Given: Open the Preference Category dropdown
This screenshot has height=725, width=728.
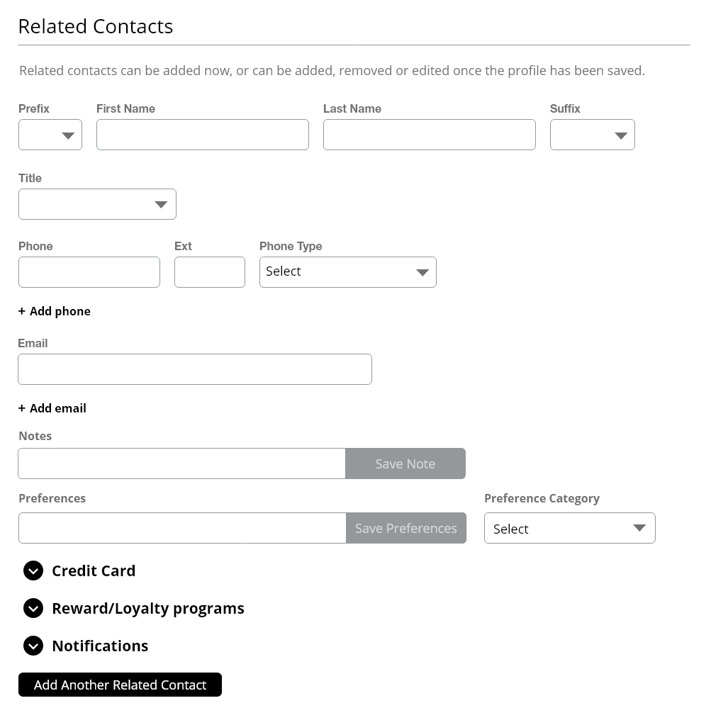Looking at the screenshot, I should coord(569,529).
